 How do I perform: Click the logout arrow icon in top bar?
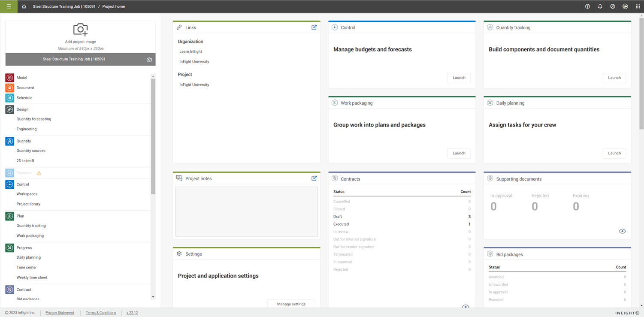[x=625, y=6]
